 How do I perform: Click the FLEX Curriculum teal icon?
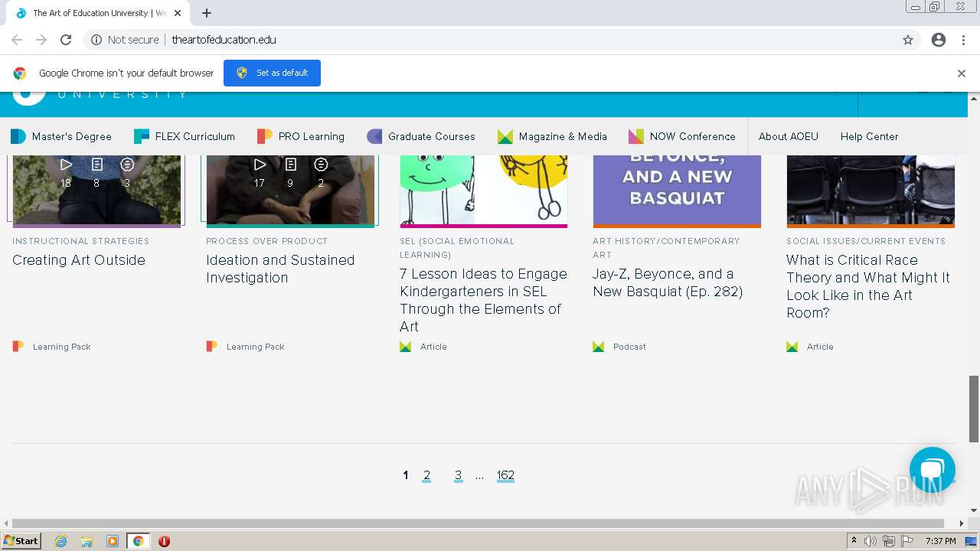[x=142, y=136]
